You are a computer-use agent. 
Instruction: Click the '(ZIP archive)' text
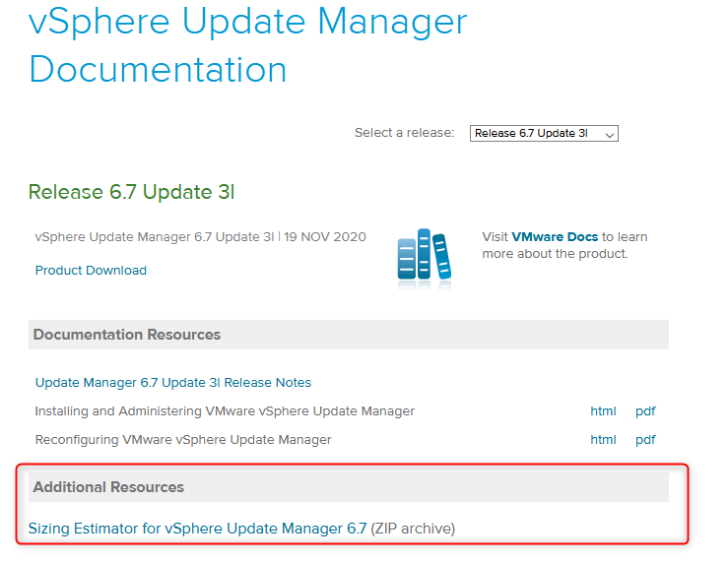(x=413, y=529)
